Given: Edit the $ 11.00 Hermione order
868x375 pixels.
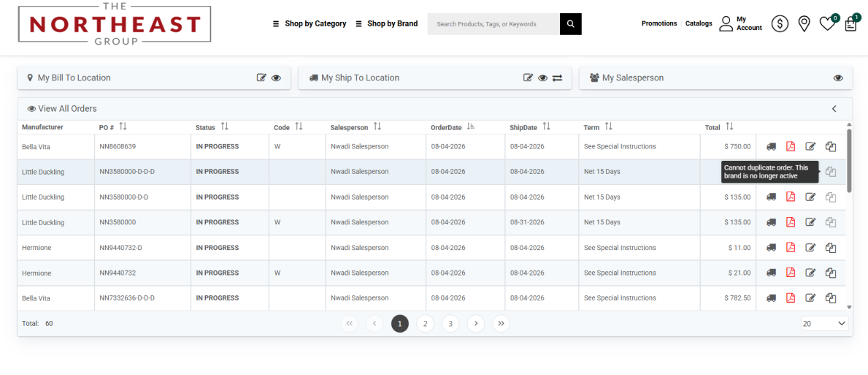Looking at the screenshot, I should coord(810,248).
